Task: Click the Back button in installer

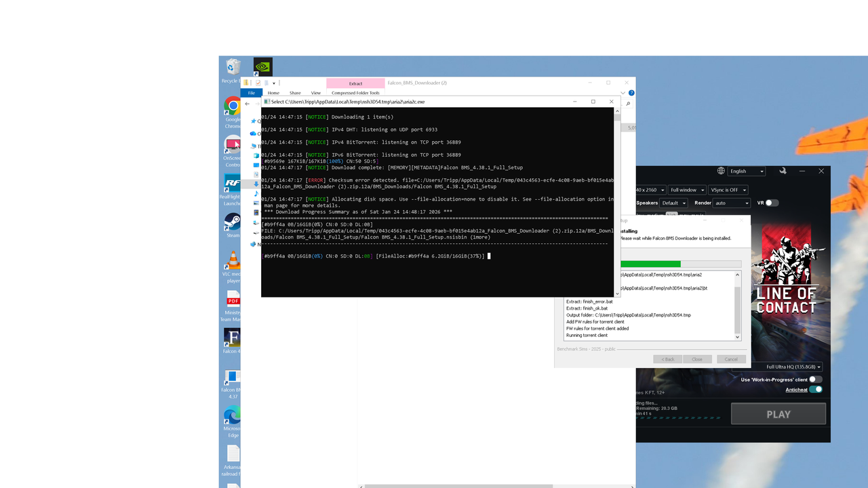Action: click(x=668, y=359)
